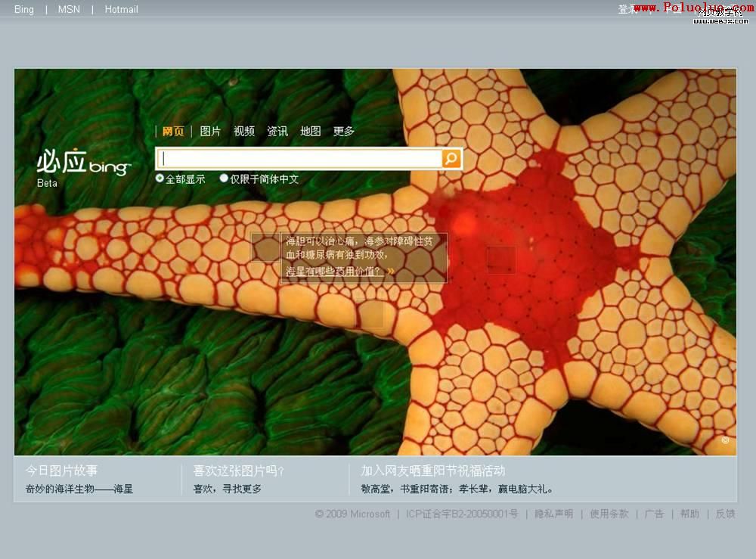The height and width of the screenshot is (559, 756).
Task: Click the hotspot square on starfish's red center
Action: (501, 259)
